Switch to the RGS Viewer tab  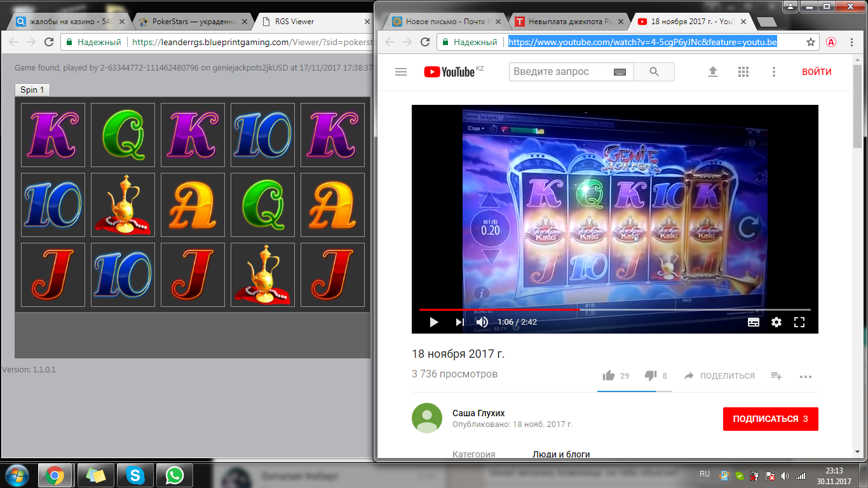tap(311, 21)
